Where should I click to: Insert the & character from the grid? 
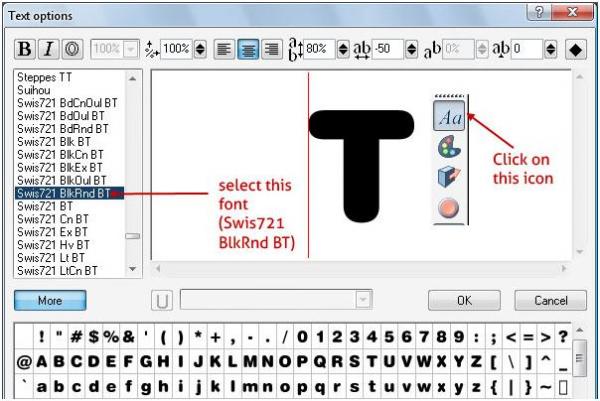129,337
